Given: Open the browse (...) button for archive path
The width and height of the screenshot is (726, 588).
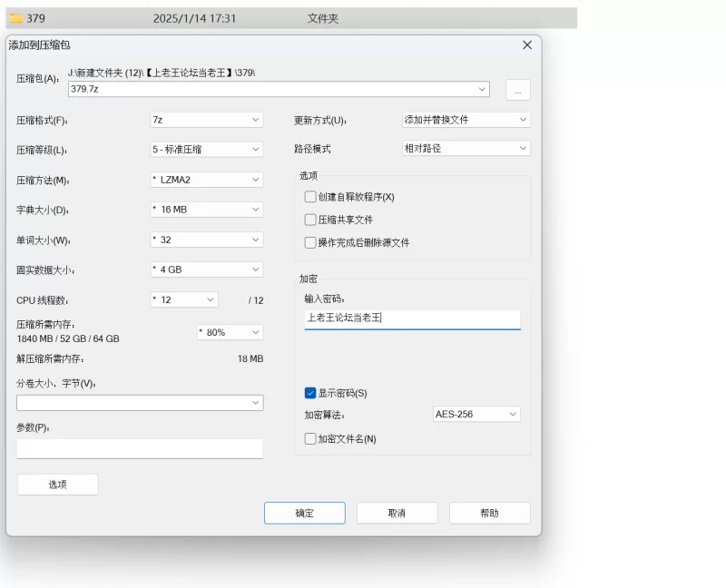Looking at the screenshot, I should pos(517,90).
